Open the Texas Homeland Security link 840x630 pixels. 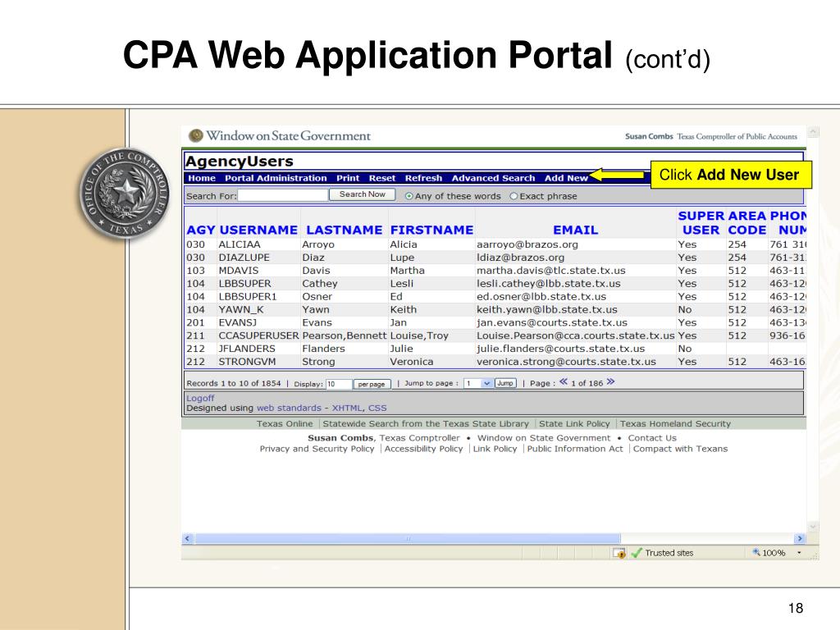(676, 424)
